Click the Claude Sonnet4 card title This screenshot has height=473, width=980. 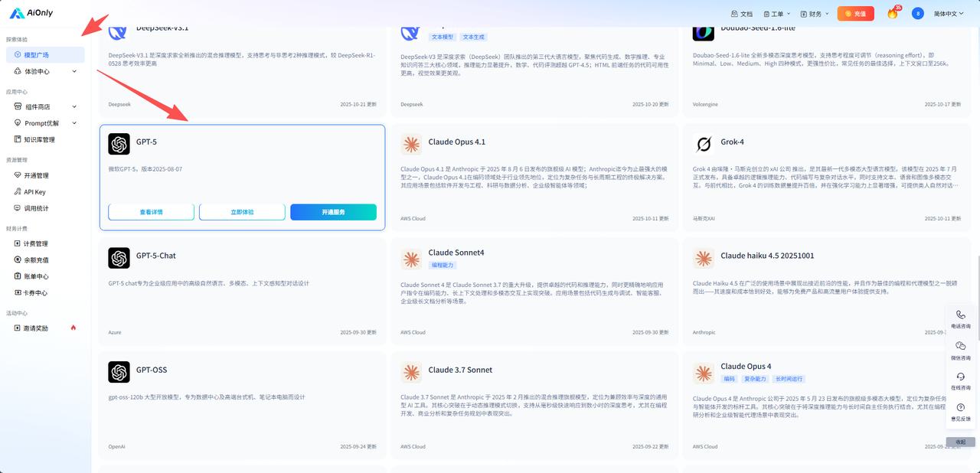click(x=456, y=252)
